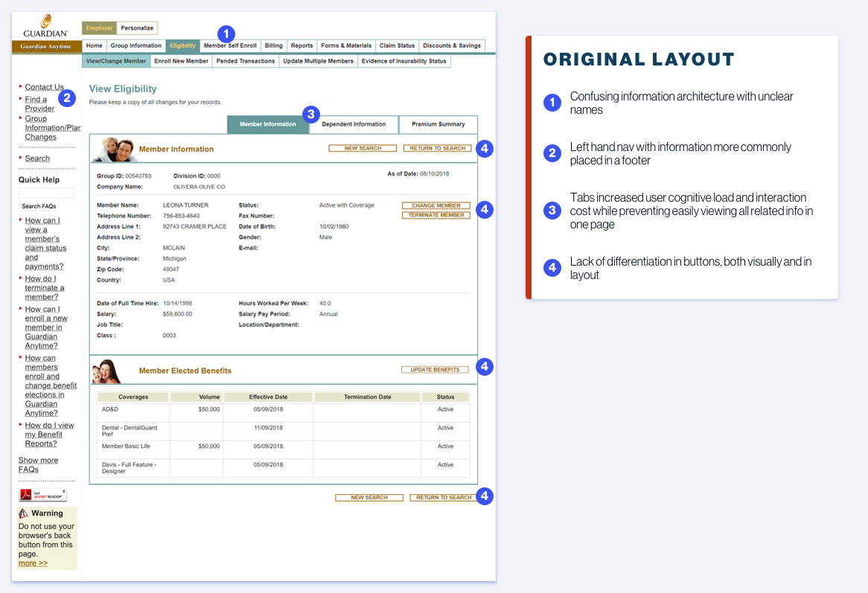The width and height of the screenshot is (868, 593).
Task: Select Pended Transactions submenu
Action: (245, 62)
